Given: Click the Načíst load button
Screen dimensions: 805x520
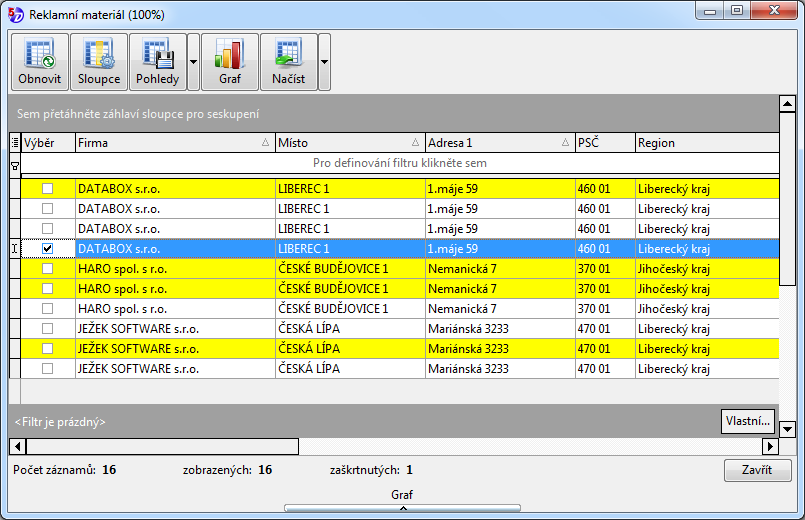Looking at the screenshot, I should (x=289, y=62).
